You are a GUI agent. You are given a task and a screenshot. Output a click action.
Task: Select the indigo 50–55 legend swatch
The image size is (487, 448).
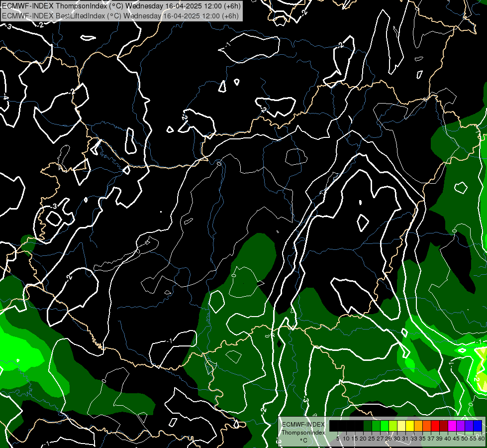(x=469, y=426)
